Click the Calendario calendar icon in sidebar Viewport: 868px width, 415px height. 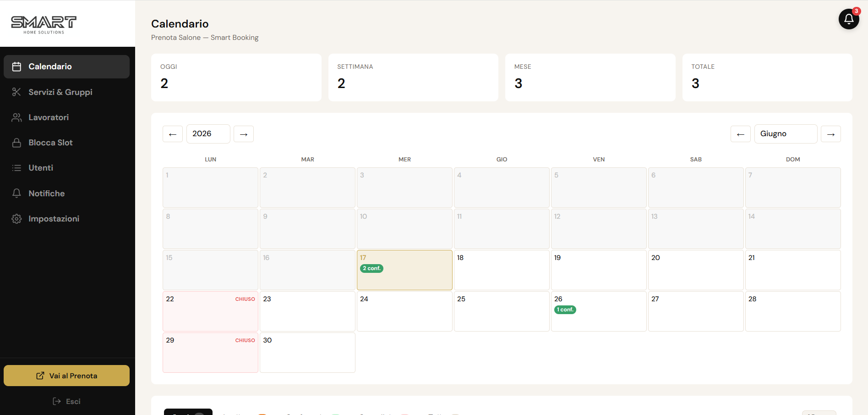coord(16,66)
